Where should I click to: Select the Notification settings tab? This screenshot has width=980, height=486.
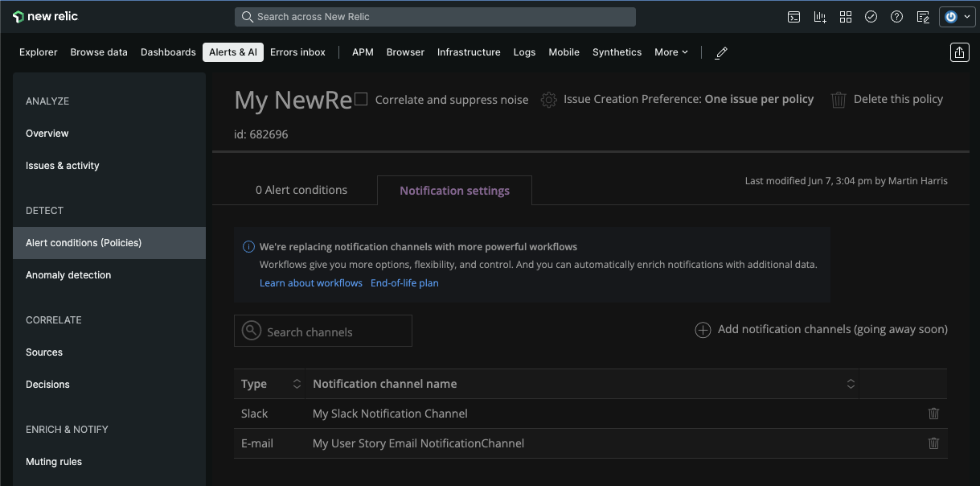(454, 191)
